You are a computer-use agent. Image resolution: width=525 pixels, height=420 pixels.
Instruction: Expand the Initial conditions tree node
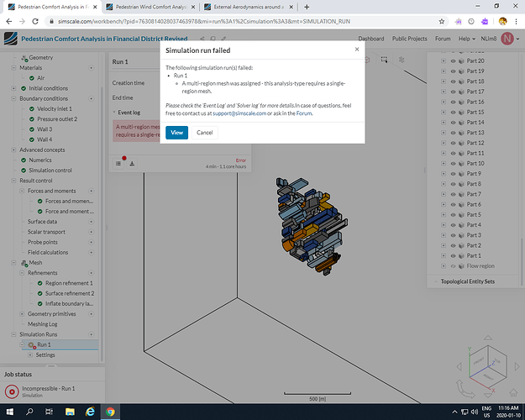pyautogui.click(x=13, y=88)
